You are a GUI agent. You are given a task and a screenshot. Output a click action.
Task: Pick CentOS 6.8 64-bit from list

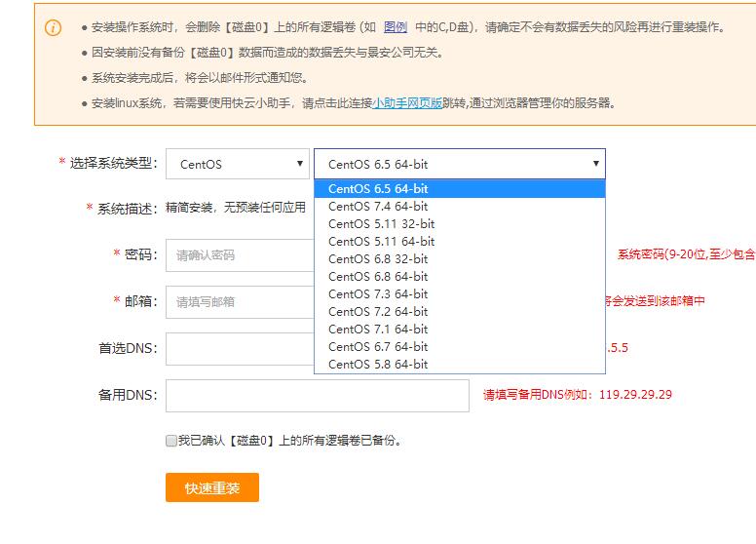click(460, 276)
